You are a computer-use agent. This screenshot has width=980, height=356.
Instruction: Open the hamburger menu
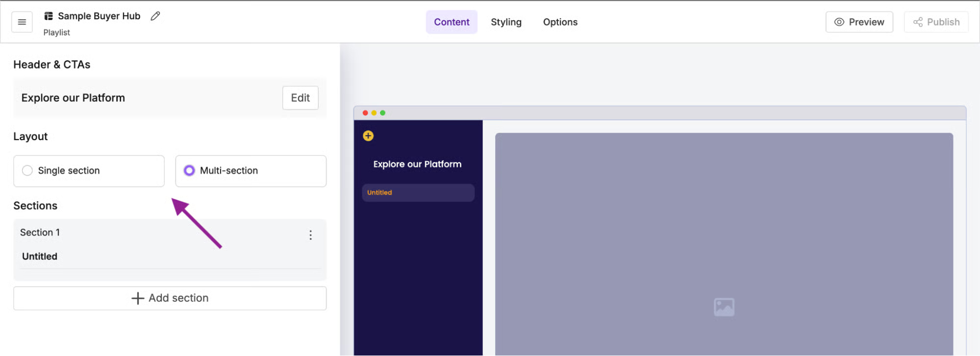click(22, 22)
